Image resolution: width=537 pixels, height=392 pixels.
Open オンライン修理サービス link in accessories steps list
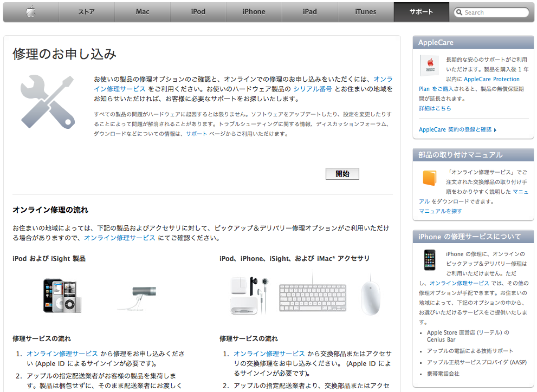(269, 354)
